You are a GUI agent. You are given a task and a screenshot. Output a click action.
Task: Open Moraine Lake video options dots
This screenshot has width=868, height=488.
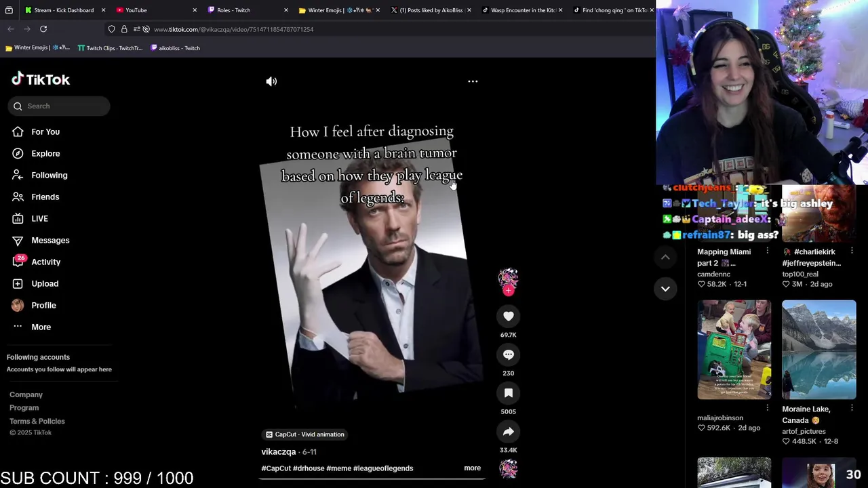(x=852, y=408)
